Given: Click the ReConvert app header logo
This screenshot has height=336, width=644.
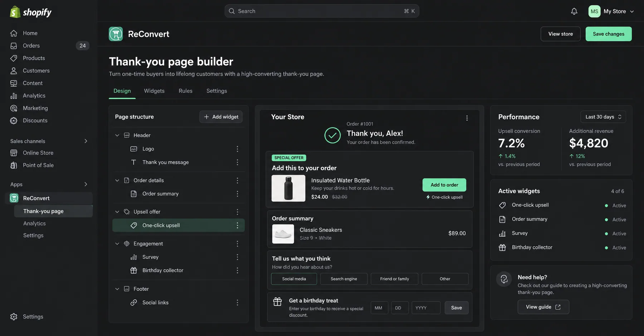Looking at the screenshot, I should pyautogui.click(x=116, y=34).
